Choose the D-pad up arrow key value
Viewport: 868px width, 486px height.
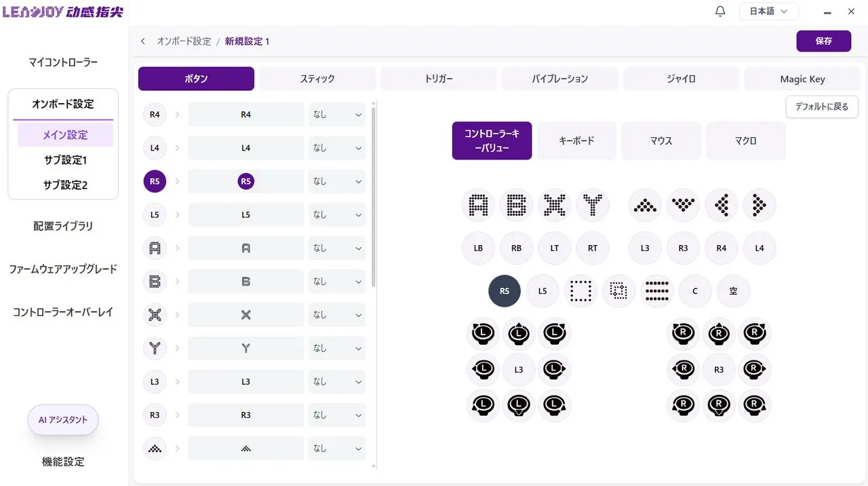pyautogui.click(x=645, y=205)
